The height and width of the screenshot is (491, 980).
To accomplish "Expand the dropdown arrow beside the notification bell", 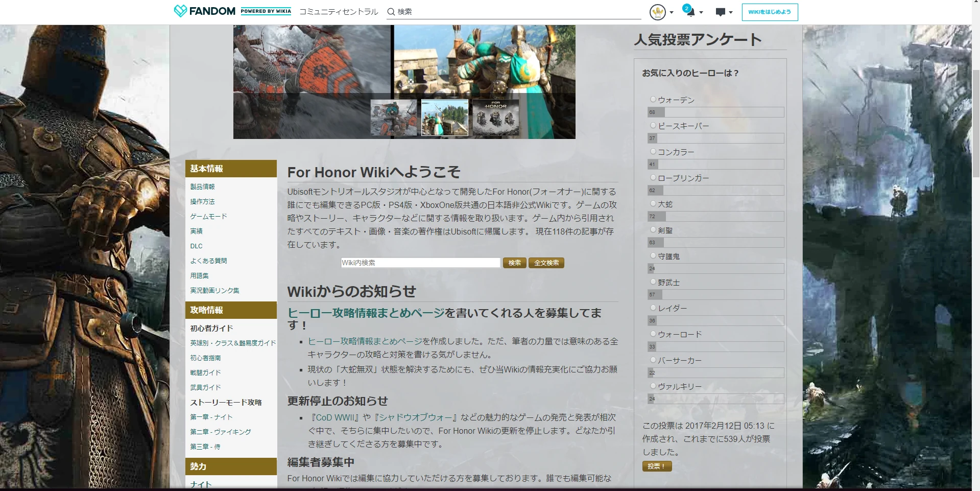I will (x=701, y=12).
